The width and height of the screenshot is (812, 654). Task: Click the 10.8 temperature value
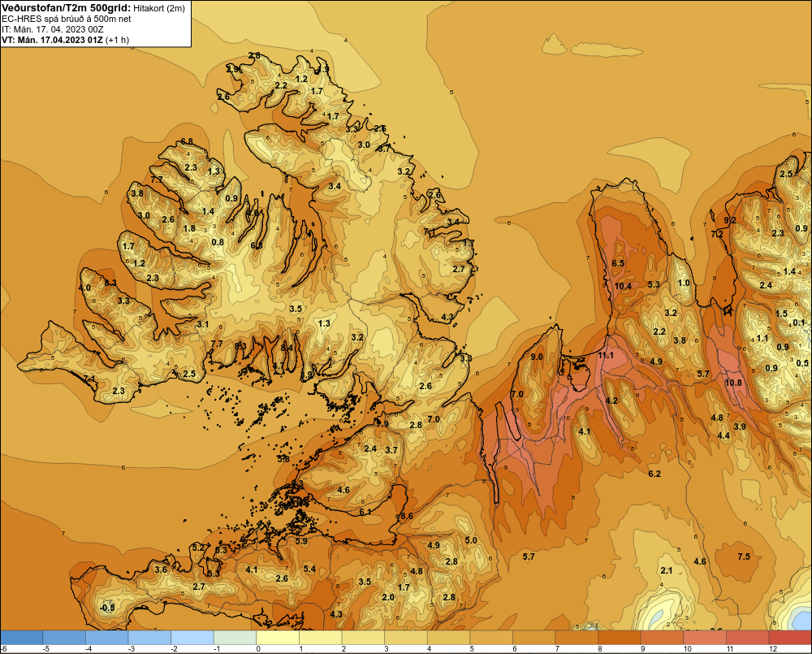pos(733,383)
